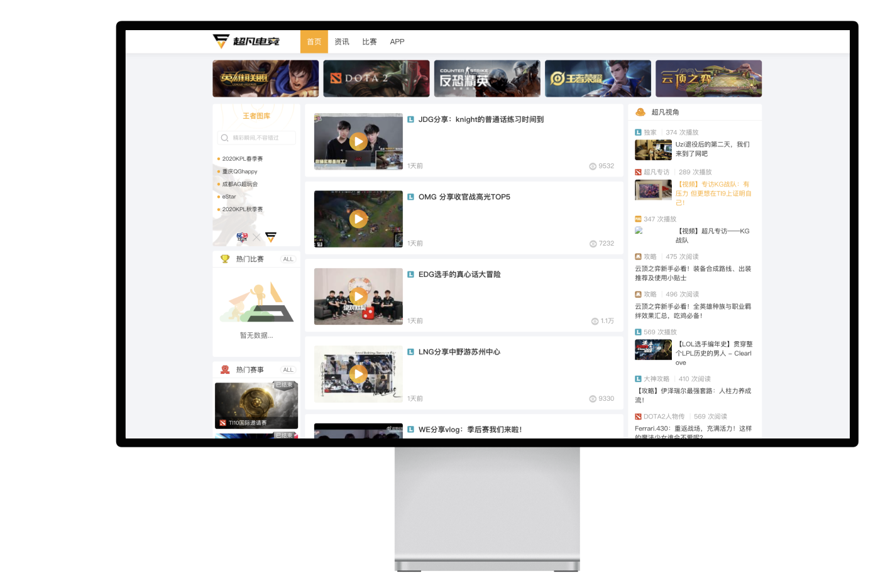This screenshot has height=588, width=890.
Task: Switch to the 首页 tab
Action: click(x=314, y=41)
